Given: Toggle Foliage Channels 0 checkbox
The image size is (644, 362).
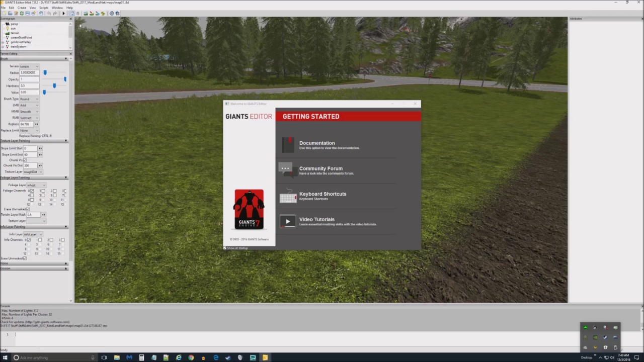Looking at the screenshot, I should (x=32, y=191).
